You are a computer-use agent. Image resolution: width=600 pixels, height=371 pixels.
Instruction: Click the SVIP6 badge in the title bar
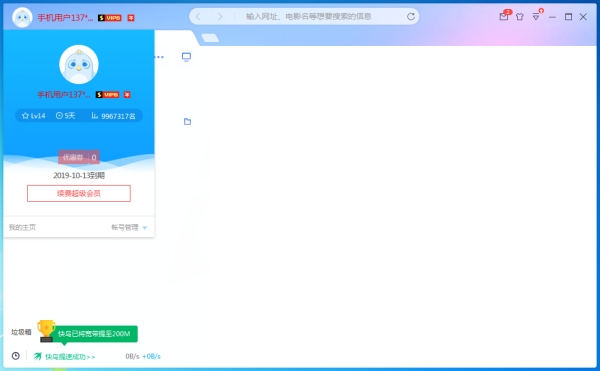pos(110,18)
